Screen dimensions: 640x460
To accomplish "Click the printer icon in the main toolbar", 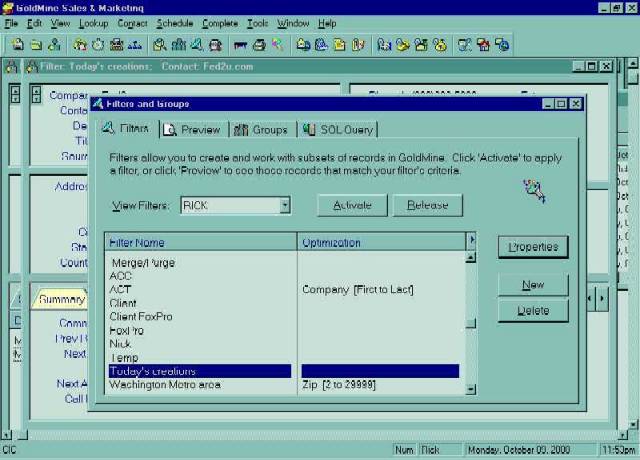I will 259,45.
